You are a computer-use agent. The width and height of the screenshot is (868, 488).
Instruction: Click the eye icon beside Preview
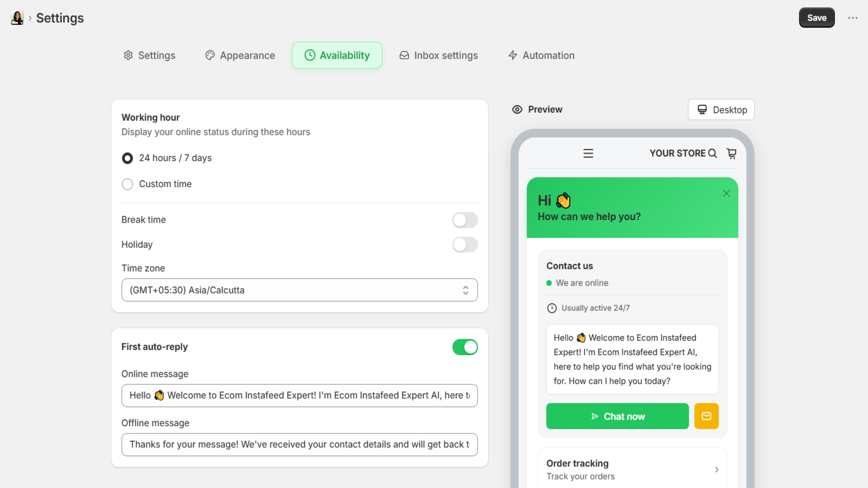517,110
